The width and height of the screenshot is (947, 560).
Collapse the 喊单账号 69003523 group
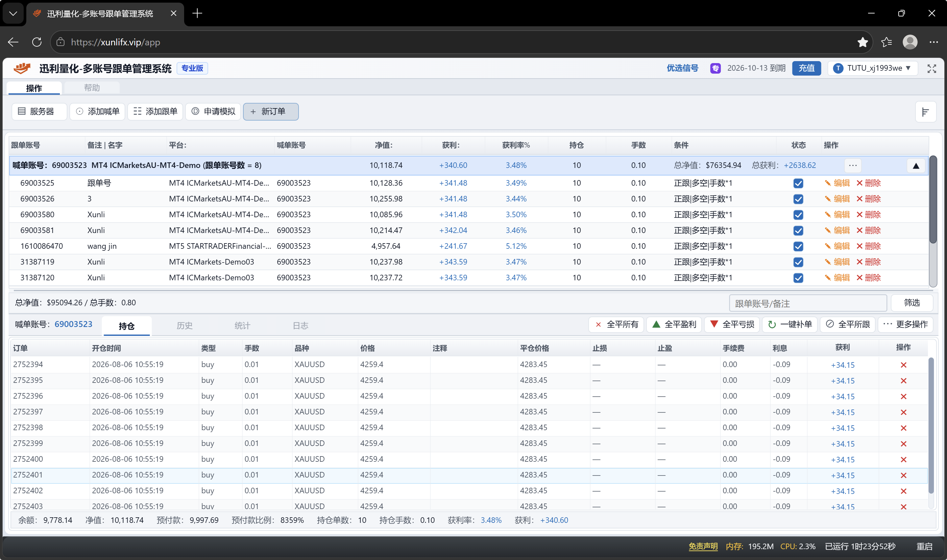pyautogui.click(x=916, y=166)
